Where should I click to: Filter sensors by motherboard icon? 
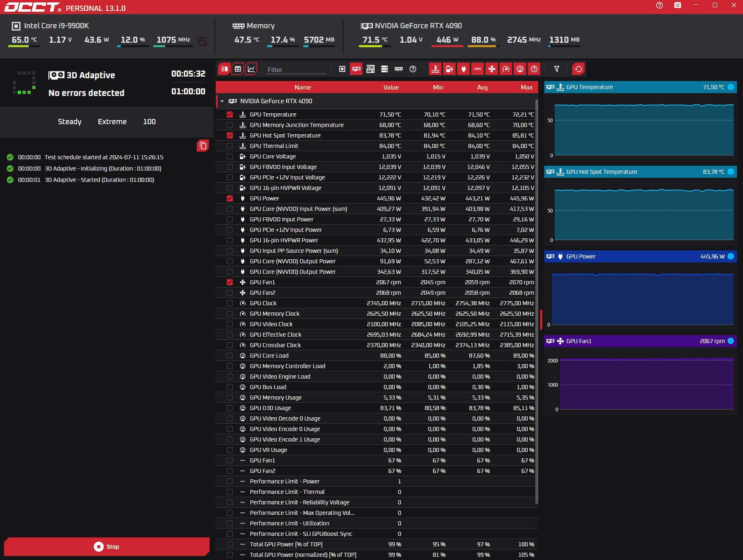[370, 69]
